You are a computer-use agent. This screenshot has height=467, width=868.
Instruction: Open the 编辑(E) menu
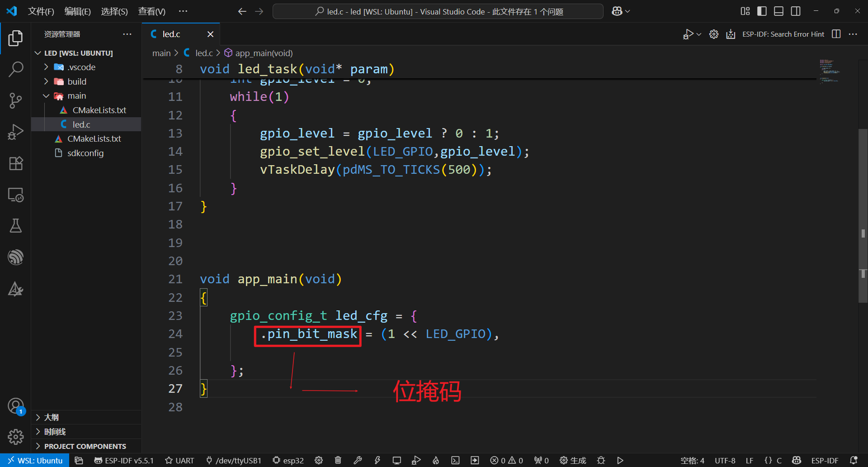pos(78,11)
